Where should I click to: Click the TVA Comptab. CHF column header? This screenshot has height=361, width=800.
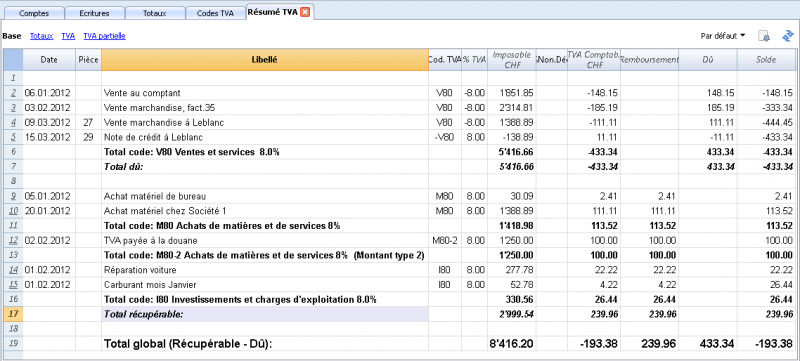(594, 60)
